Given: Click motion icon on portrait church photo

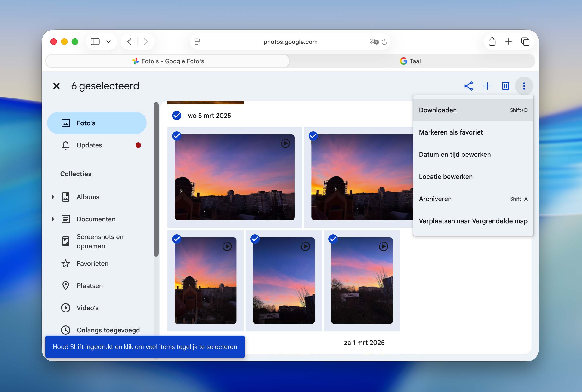Looking at the screenshot, I should [227, 246].
